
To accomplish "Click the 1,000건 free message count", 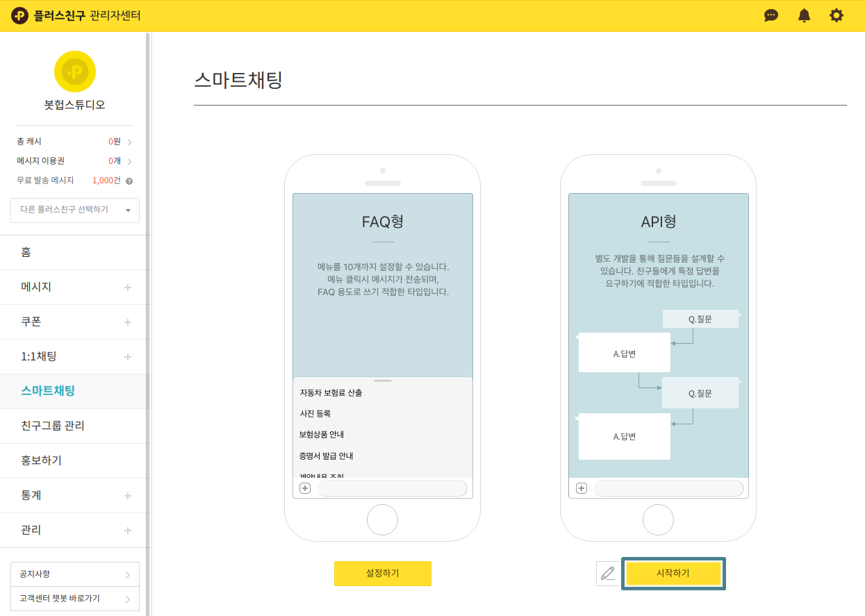I will coord(106,181).
